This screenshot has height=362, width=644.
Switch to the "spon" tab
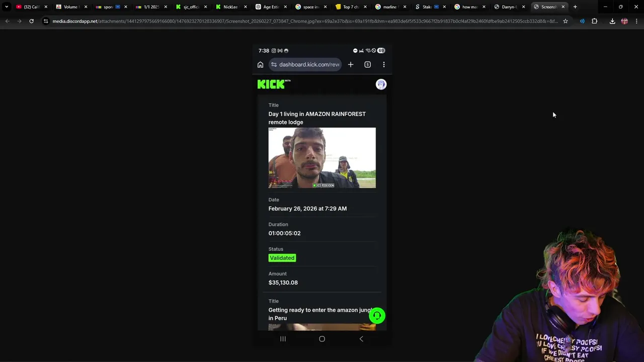click(111, 7)
